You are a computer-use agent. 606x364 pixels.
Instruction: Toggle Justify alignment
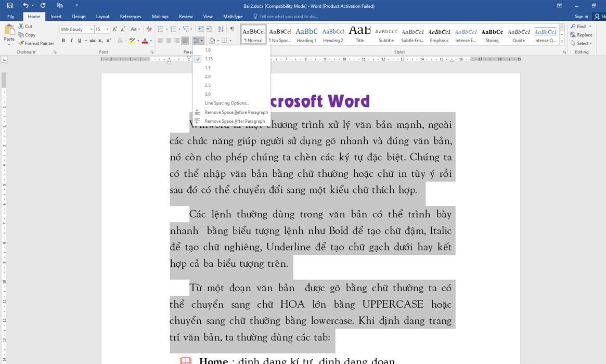185,41
